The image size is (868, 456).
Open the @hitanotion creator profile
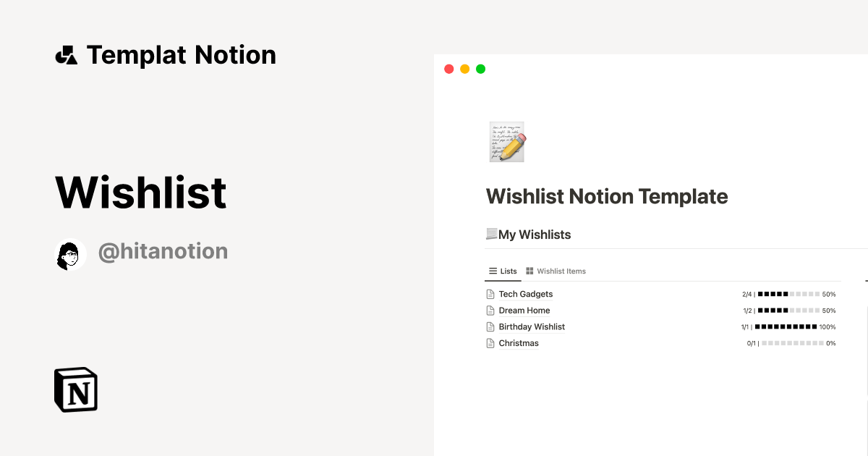click(163, 251)
